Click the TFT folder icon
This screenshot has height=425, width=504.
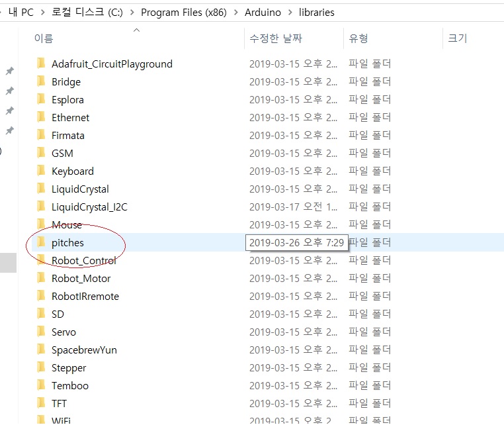point(41,402)
